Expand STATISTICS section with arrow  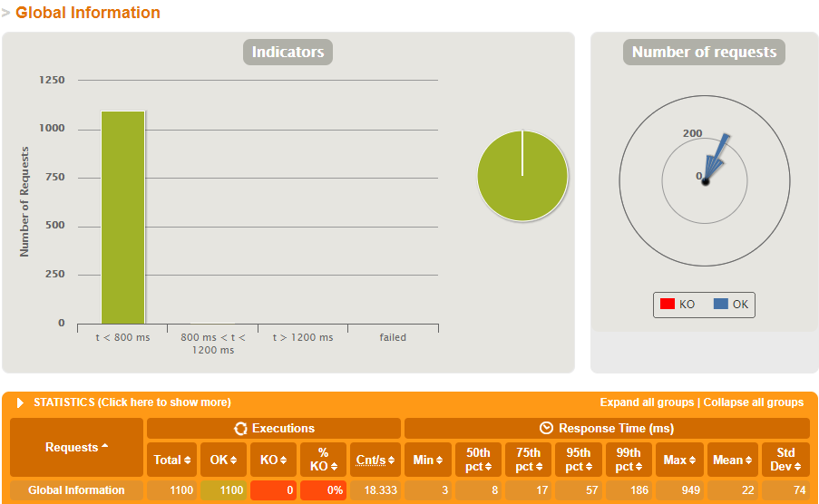tap(20, 402)
